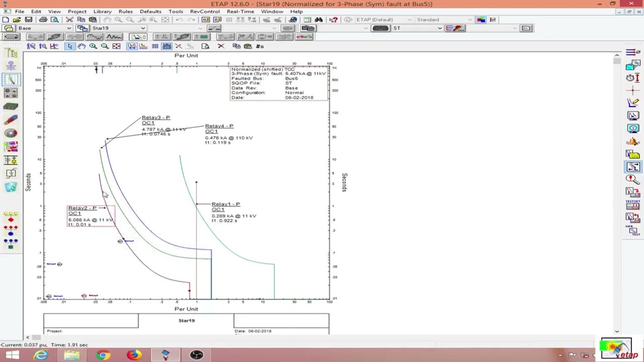Create a new project with the New icon
The width and height of the screenshot is (644, 362).
(x=6, y=20)
